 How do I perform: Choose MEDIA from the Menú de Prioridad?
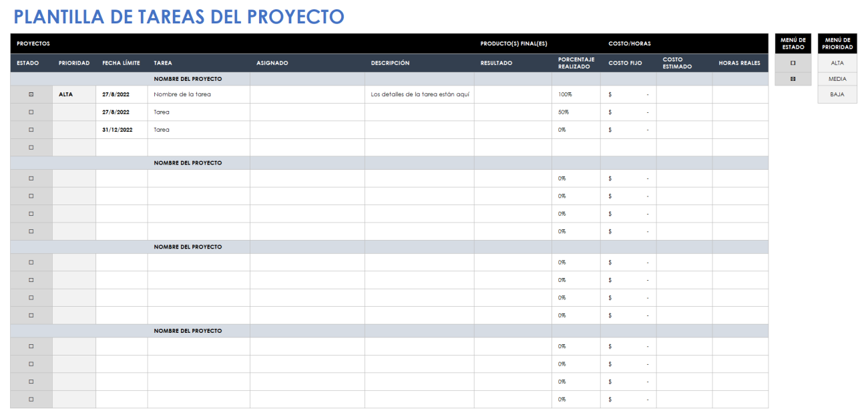click(837, 78)
